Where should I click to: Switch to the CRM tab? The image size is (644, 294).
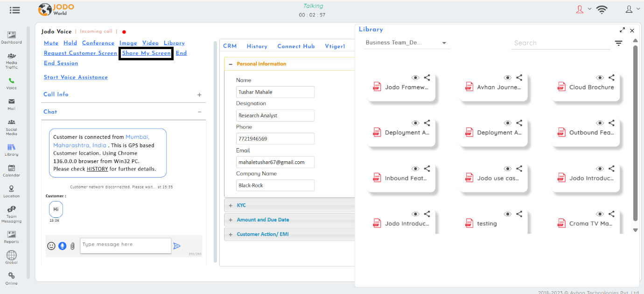pos(230,46)
